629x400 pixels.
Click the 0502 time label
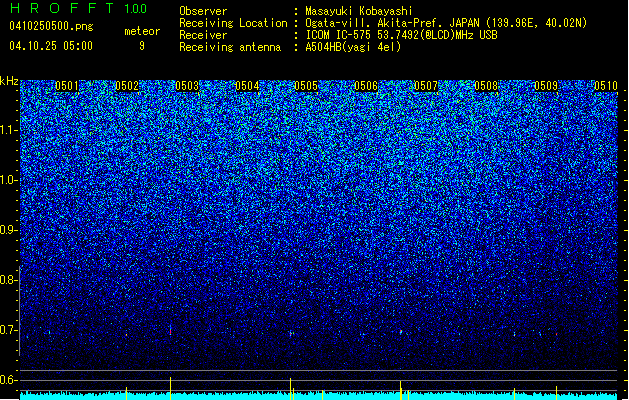pyautogui.click(x=127, y=86)
